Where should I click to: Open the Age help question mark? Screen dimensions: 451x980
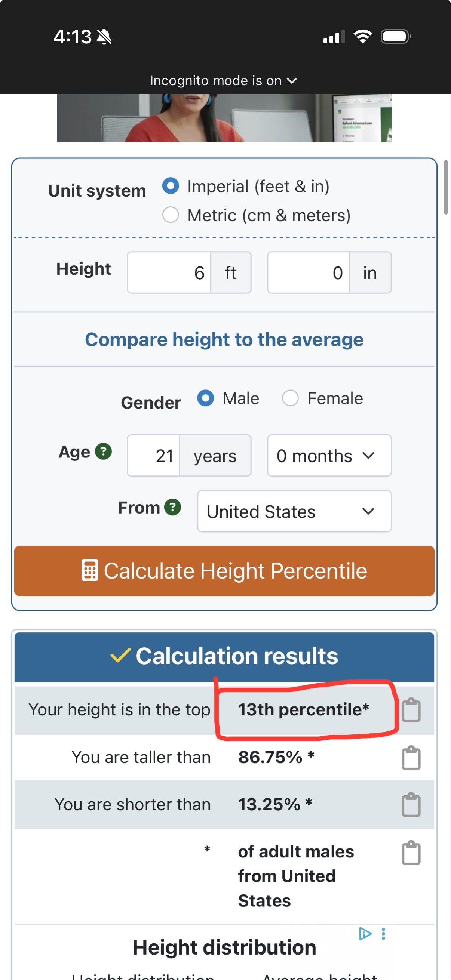tap(103, 452)
